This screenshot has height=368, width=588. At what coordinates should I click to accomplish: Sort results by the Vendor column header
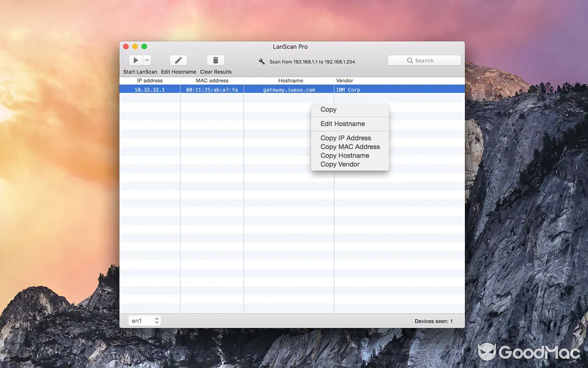point(345,80)
